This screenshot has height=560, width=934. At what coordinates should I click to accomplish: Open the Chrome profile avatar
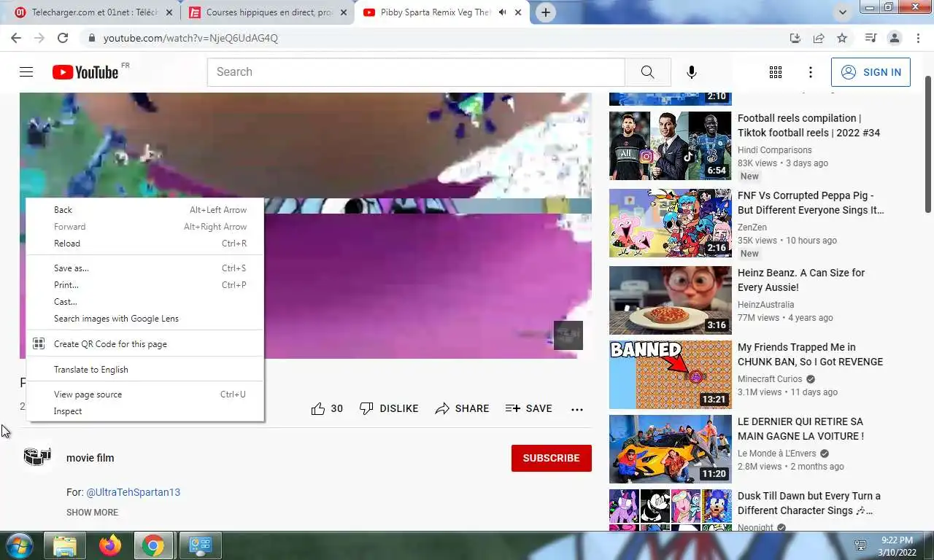point(894,38)
